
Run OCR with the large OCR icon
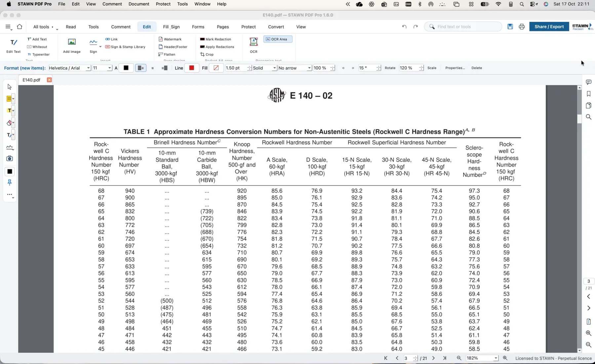[x=254, y=45]
